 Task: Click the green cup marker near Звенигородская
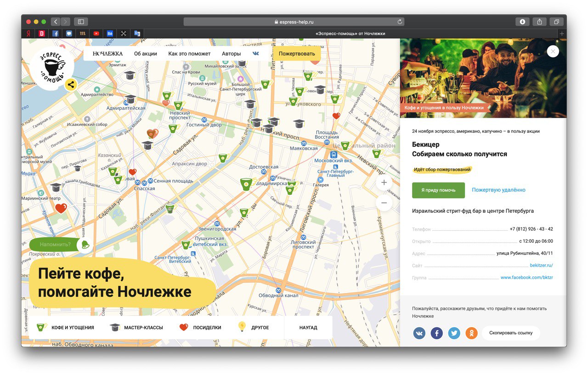pyautogui.click(x=244, y=212)
